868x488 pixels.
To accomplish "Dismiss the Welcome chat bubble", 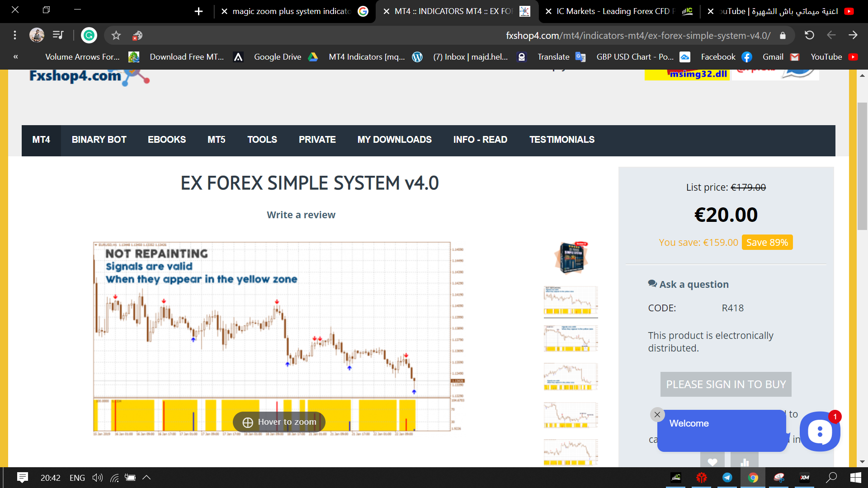I will tap(657, 414).
